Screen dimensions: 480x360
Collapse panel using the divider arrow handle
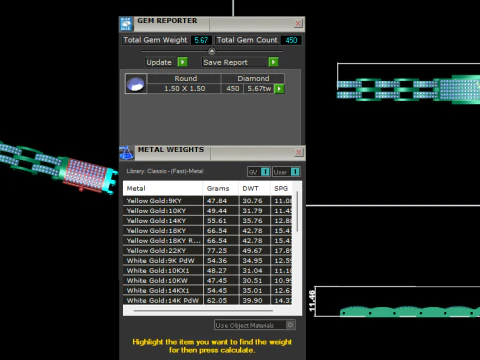[212, 51]
